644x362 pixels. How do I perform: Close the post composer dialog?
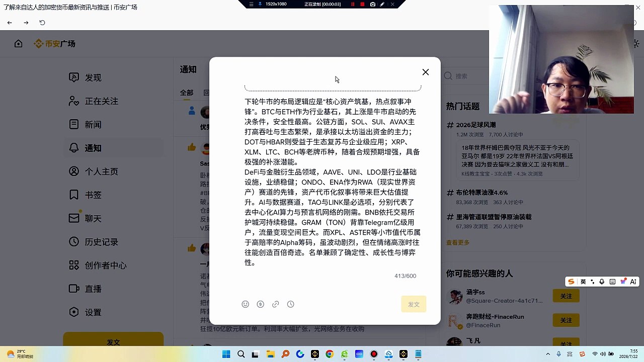[x=426, y=72]
